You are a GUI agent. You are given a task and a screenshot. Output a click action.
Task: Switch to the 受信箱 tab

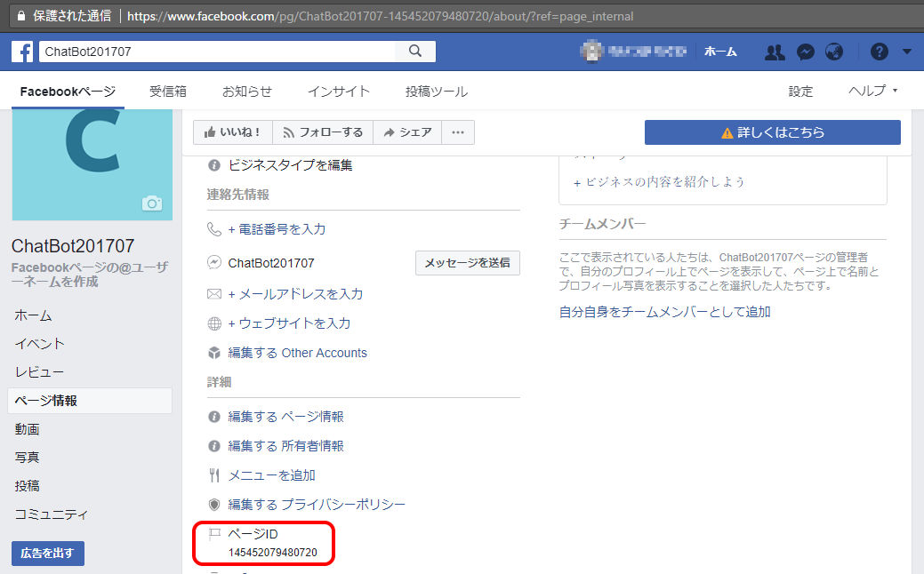click(168, 92)
